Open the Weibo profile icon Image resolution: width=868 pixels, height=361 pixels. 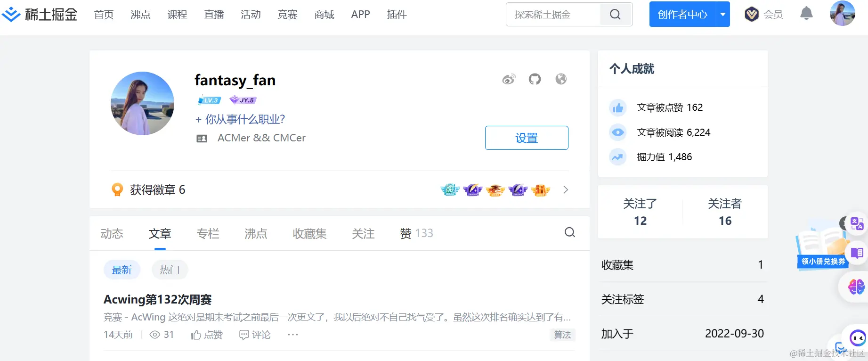(509, 79)
